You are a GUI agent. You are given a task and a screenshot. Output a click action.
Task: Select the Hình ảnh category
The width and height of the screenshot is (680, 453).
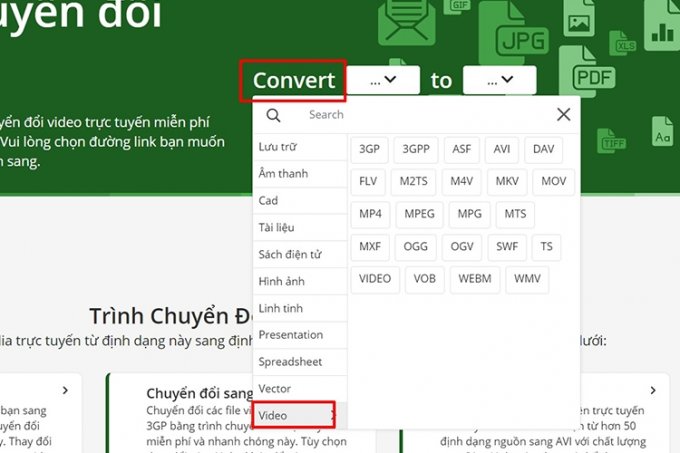point(300,281)
